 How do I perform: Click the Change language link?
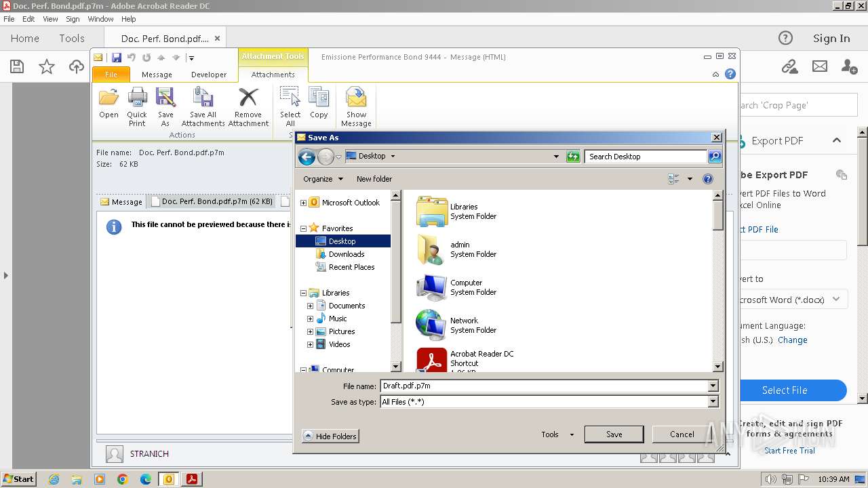coord(792,340)
